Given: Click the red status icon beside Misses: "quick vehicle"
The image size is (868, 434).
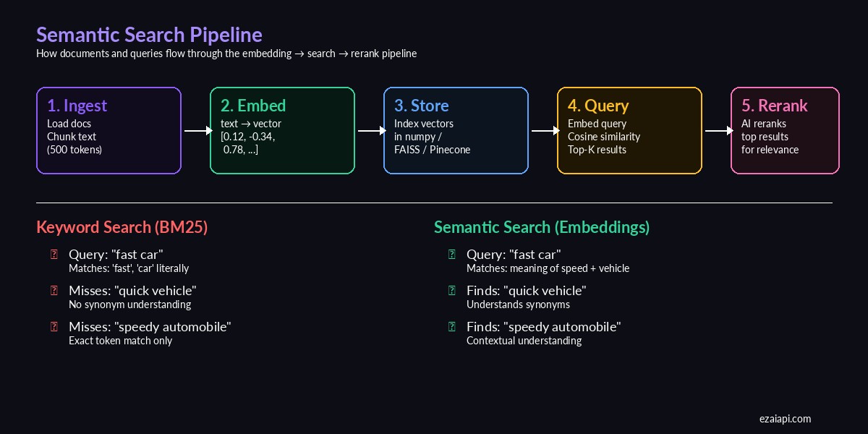Looking at the screenshot, I should point(54,290).
